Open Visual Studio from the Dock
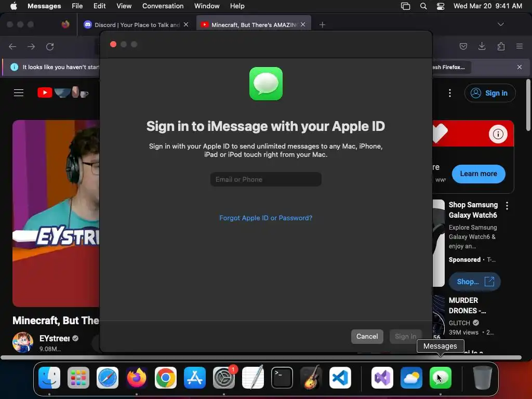Image resolution: width=532 pixels, height=399 pixels. [x=382, y=378]
